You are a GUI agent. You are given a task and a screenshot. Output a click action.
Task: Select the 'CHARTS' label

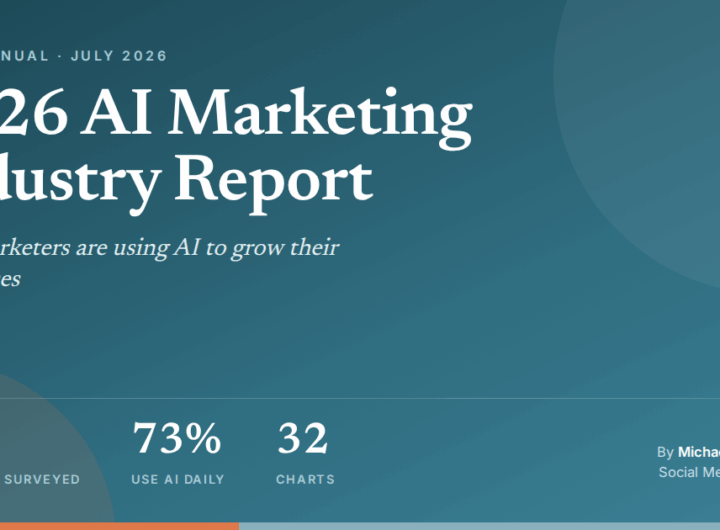305,479
